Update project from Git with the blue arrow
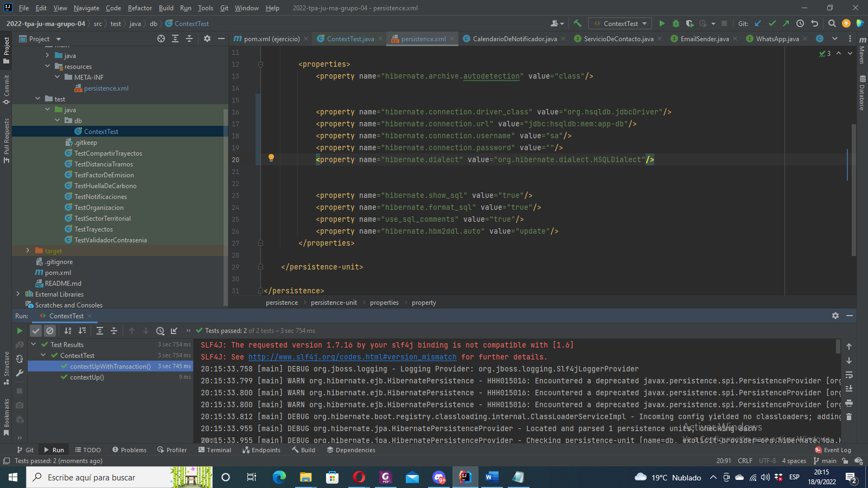Screen dimensions: 868x488 pyautogui.click(x=758, y=23)
